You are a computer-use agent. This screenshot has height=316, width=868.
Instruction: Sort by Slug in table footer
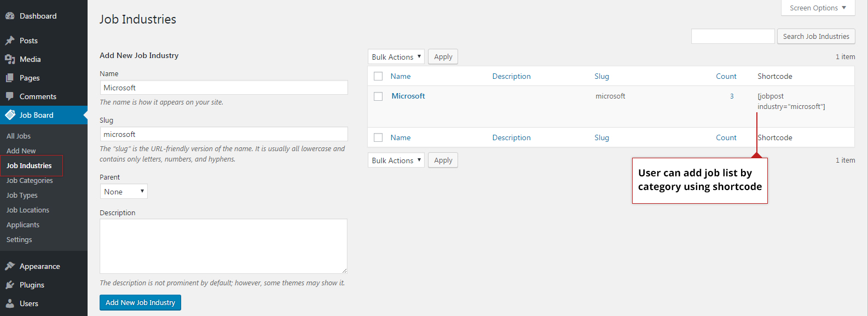point(601,137)
